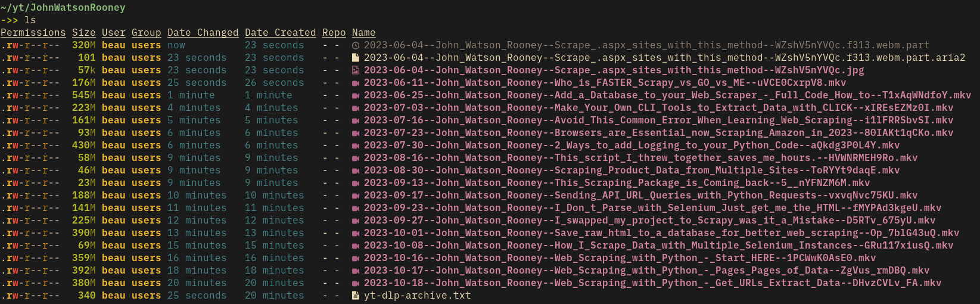Click the 320M size value
This screenshot has width=980, height=304.
coord(84,45)
